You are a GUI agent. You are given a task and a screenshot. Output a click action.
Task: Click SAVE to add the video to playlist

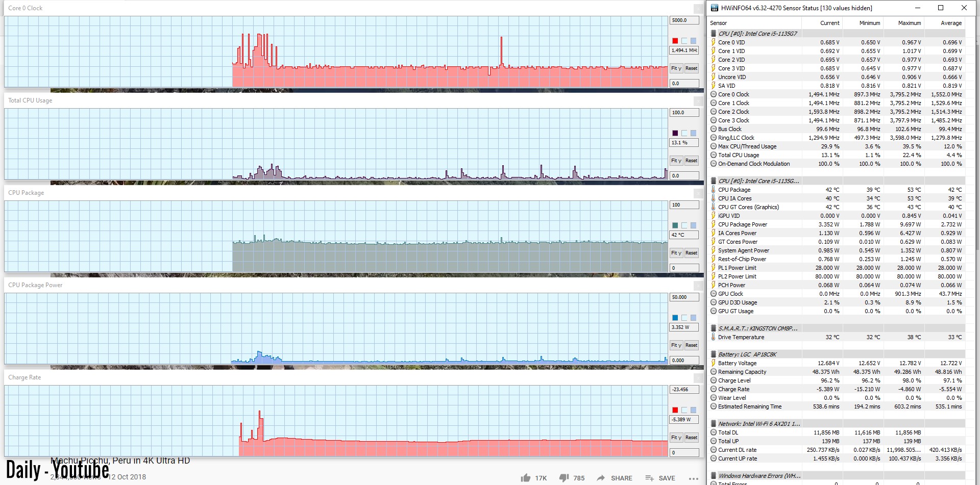[x=660, y=478]
